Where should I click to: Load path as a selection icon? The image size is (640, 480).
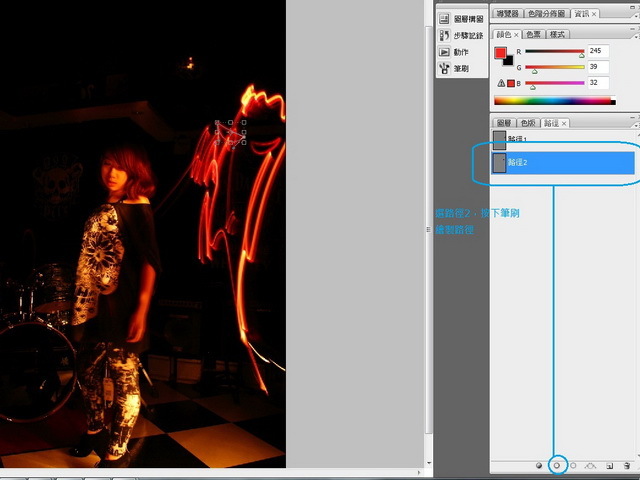(573, 465)
